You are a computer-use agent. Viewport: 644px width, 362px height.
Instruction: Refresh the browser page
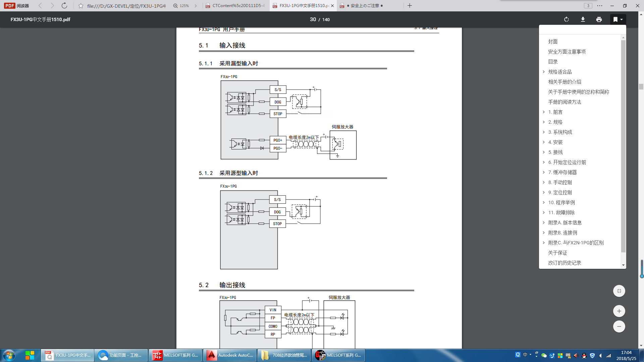tap(64, 6)
